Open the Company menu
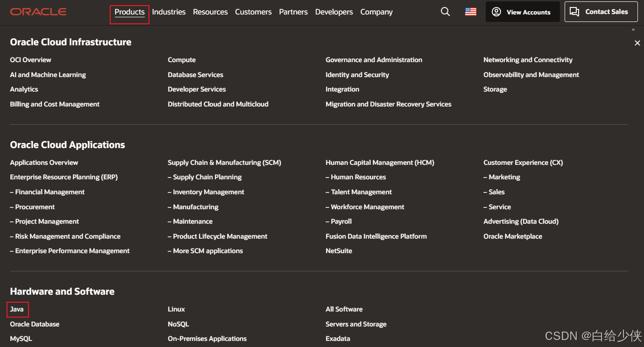644x347 pixels. pos(376,12)
